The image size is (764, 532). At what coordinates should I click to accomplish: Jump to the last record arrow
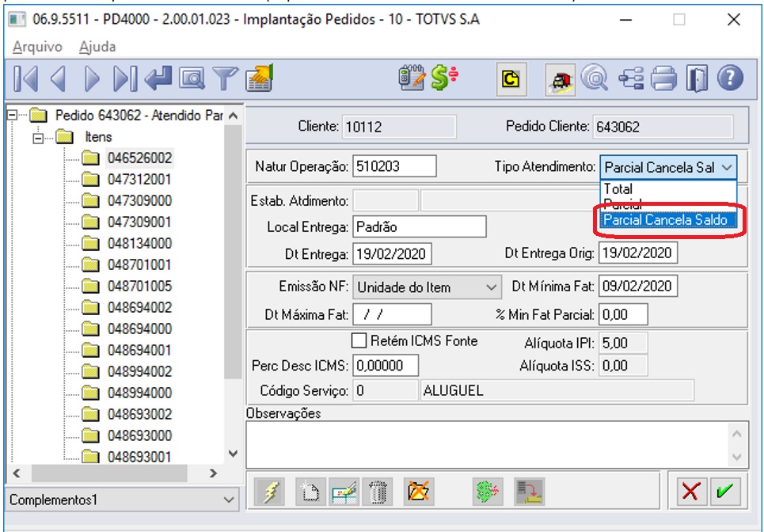pyautogui.click(x=125, y=79)
